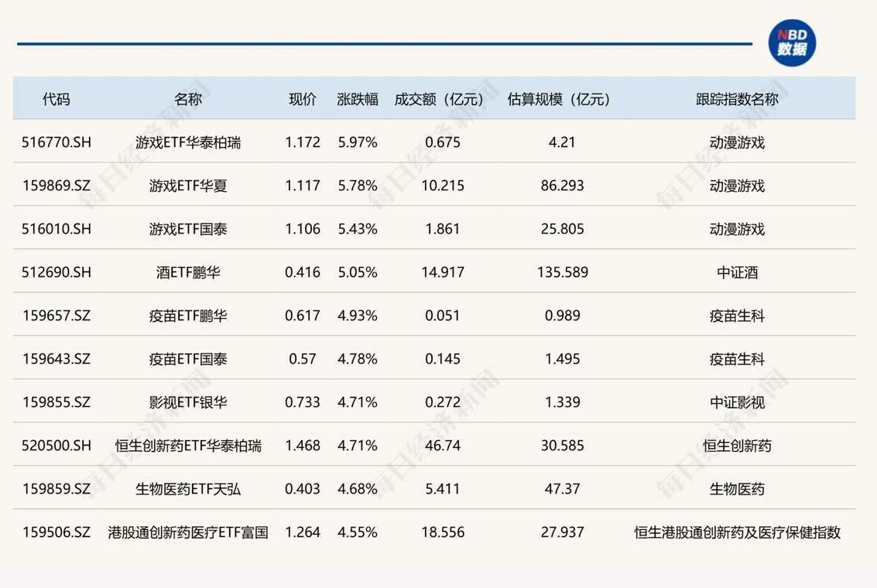
Task: Click the 5.97% change value
Action: point(358,142)
